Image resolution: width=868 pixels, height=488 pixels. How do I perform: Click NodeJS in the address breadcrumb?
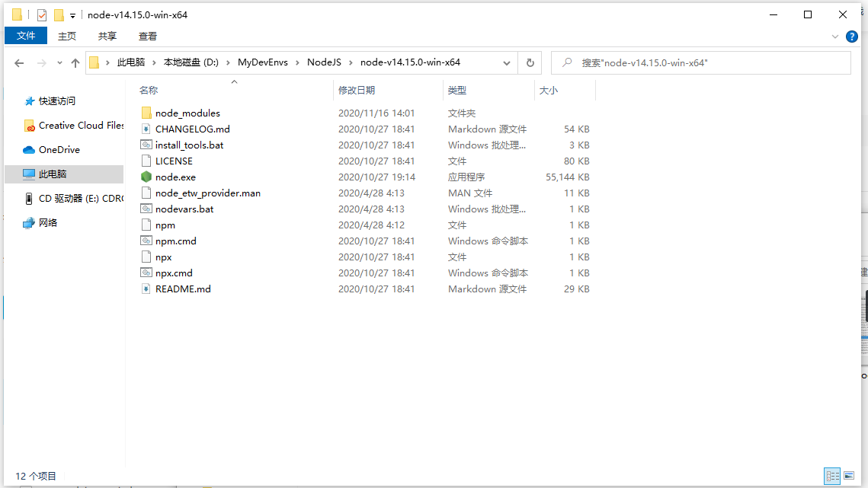click(x=325, y=62)
